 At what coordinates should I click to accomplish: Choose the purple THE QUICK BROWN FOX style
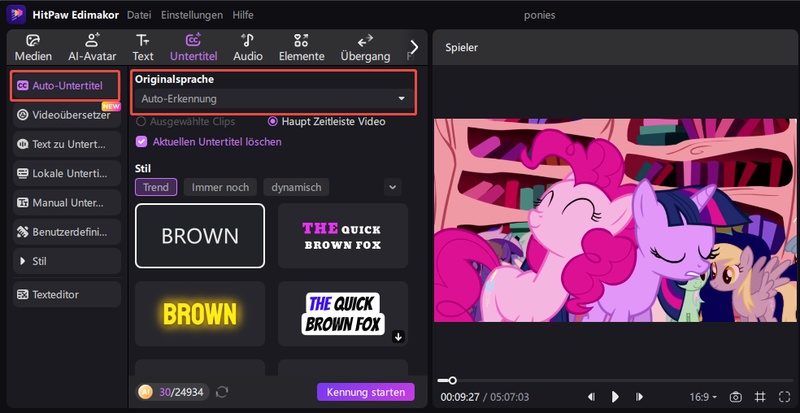(x=343, y=235)
